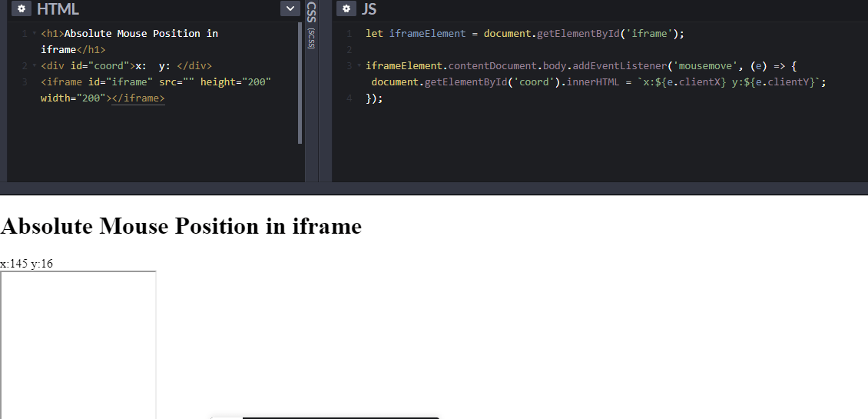Click the div id="coord" HTML line
Screen dimensions: 868x419
(x=126, y=66)
